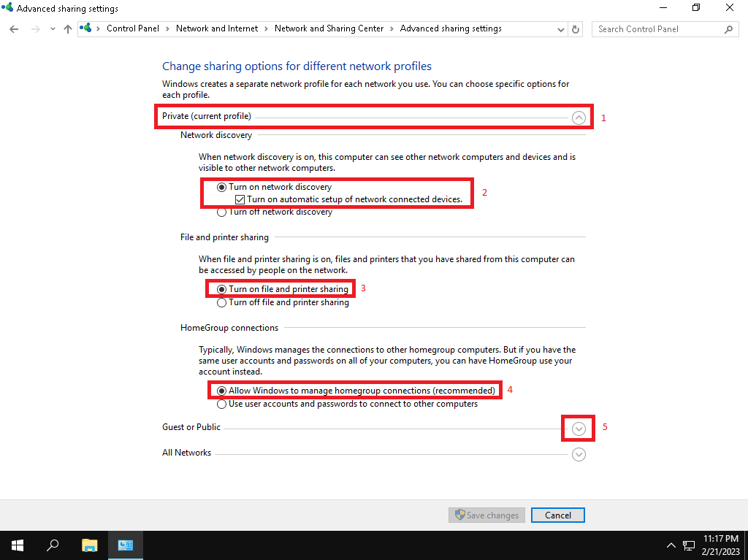The width and height of the screenshot is (748, 560).
Task: Navigate to Control Panel breadcrumb
Action: click(x=131, y=28)
